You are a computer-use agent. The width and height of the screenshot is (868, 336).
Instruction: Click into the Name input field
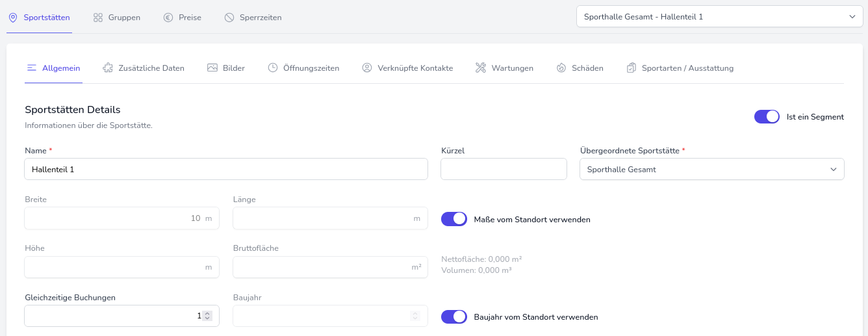click(226, 170)
